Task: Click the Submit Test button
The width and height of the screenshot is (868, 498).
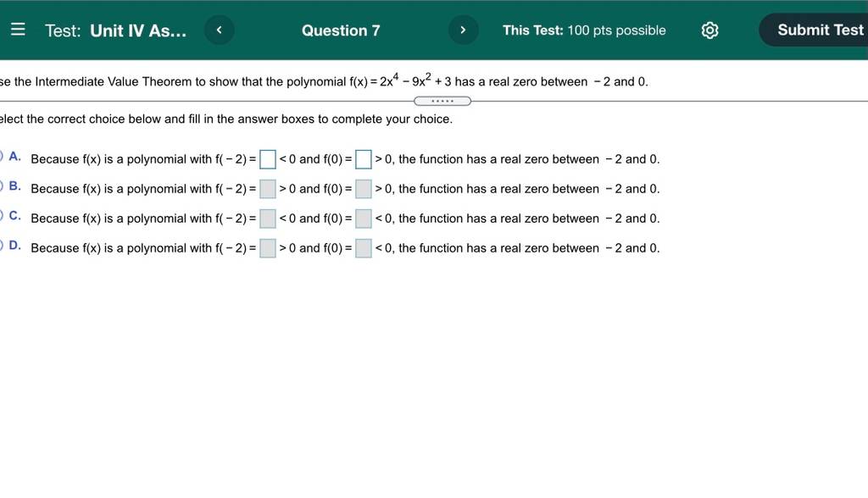Action: point(817,30)
